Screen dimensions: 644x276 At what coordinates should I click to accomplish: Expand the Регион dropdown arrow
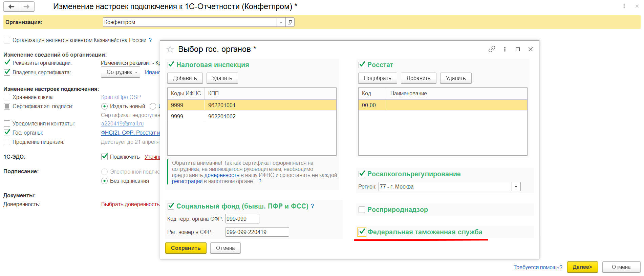click(x=516, y=186)
